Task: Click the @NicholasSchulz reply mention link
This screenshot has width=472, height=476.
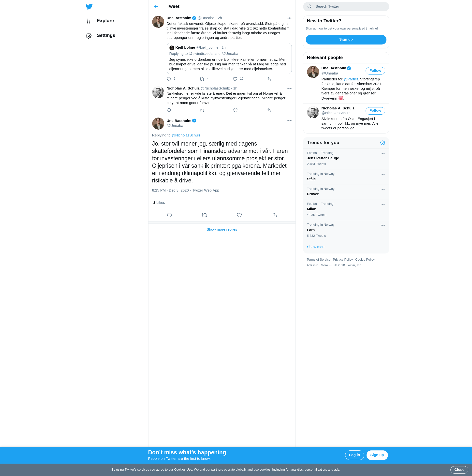Action: coord(186,135)
